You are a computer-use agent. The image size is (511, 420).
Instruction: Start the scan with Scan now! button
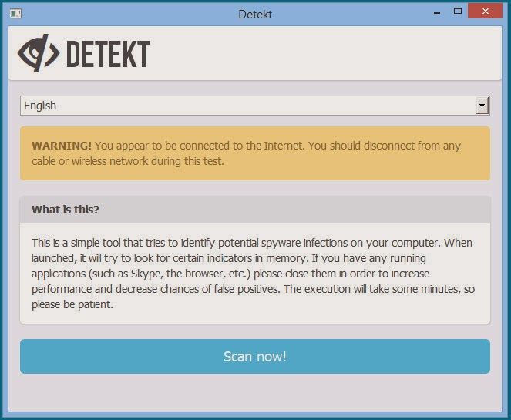click(255, 356)
